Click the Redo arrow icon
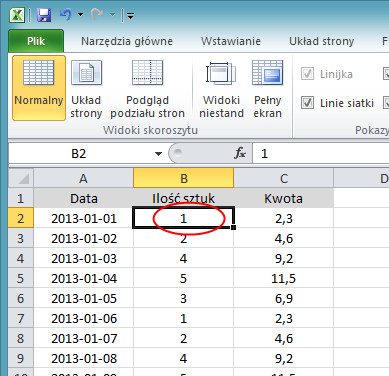 pyautogui.click(x=97, y=15)
